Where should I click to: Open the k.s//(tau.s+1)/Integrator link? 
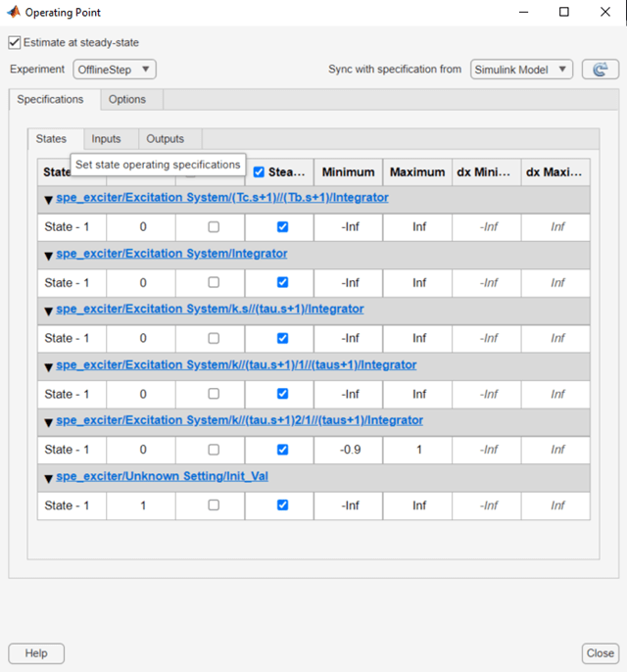point(210,309)
